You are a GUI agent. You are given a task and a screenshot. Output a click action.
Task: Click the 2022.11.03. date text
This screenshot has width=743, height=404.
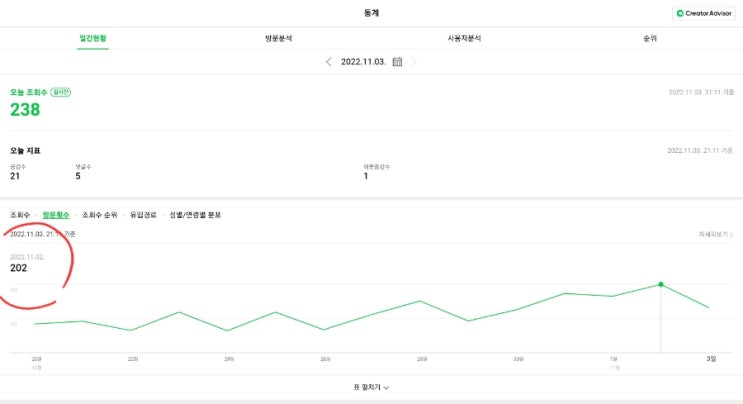click(363, 62)
